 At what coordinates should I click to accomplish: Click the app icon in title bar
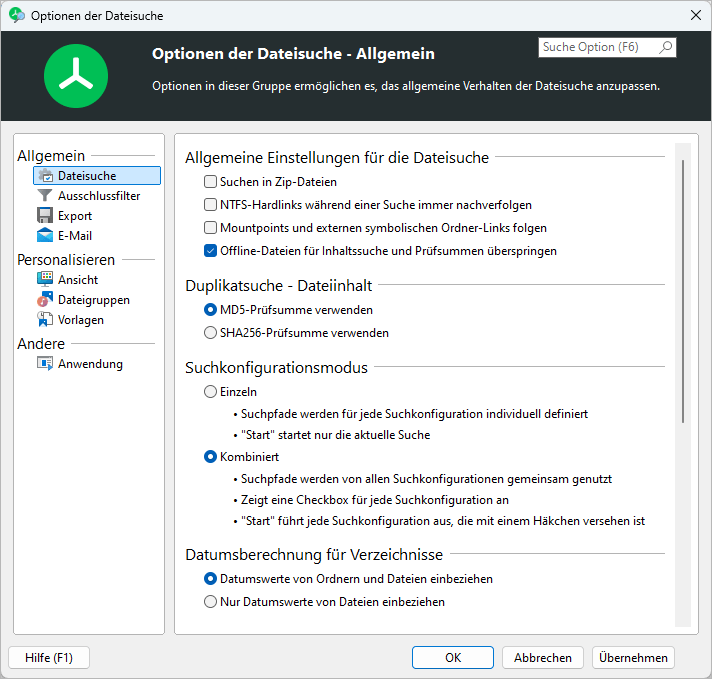click(x=17, y=15)
